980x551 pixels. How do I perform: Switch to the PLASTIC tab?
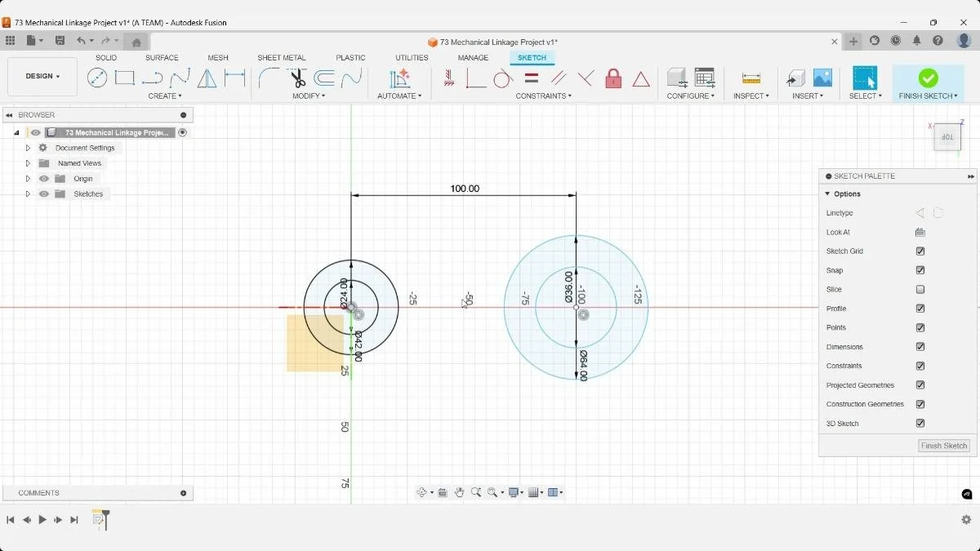tap(351, 58)
